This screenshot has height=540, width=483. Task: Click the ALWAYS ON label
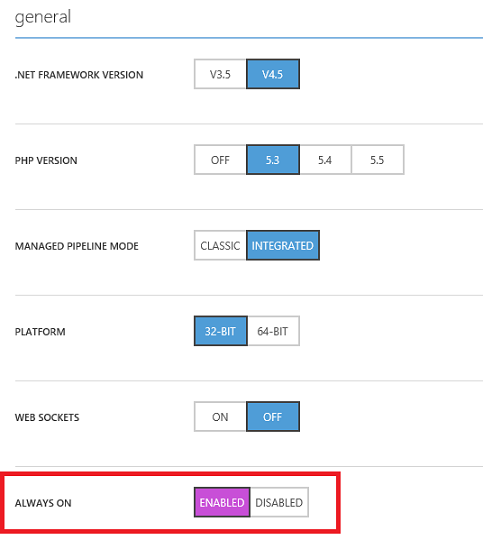point(43,503)
